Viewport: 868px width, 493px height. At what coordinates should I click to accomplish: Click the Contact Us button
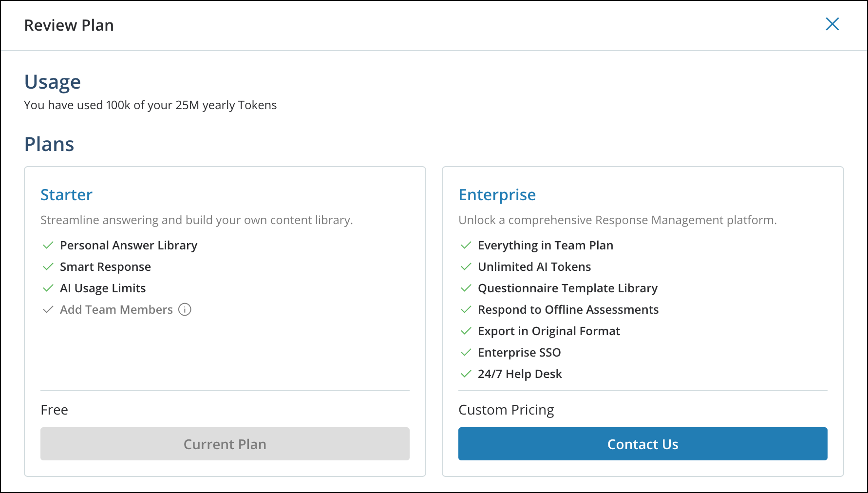pos(642,444)
